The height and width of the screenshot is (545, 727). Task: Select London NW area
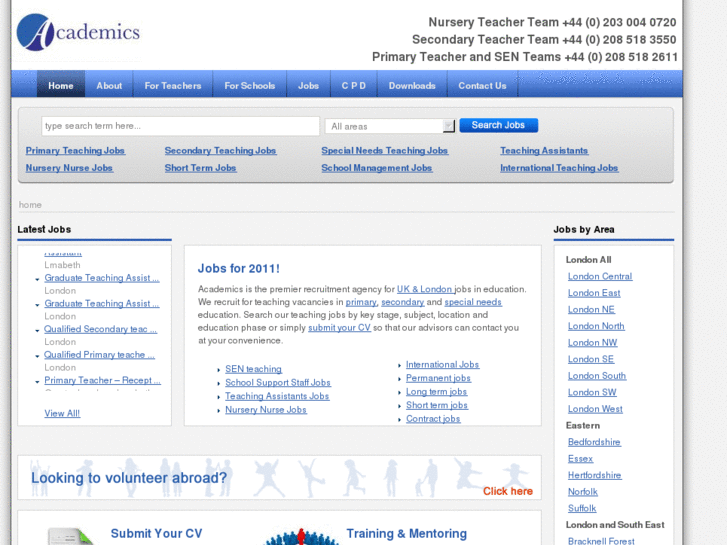click(x=593, y=343)
